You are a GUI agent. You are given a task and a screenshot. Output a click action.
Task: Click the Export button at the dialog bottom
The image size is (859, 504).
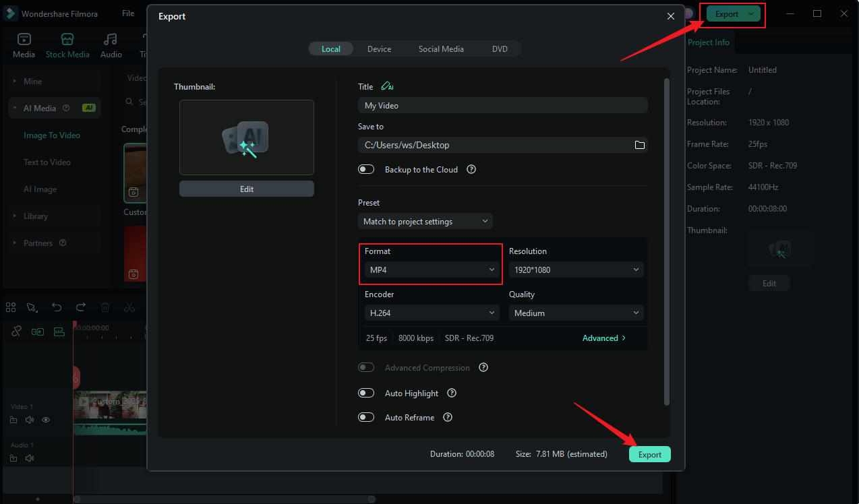click(650, 454)
